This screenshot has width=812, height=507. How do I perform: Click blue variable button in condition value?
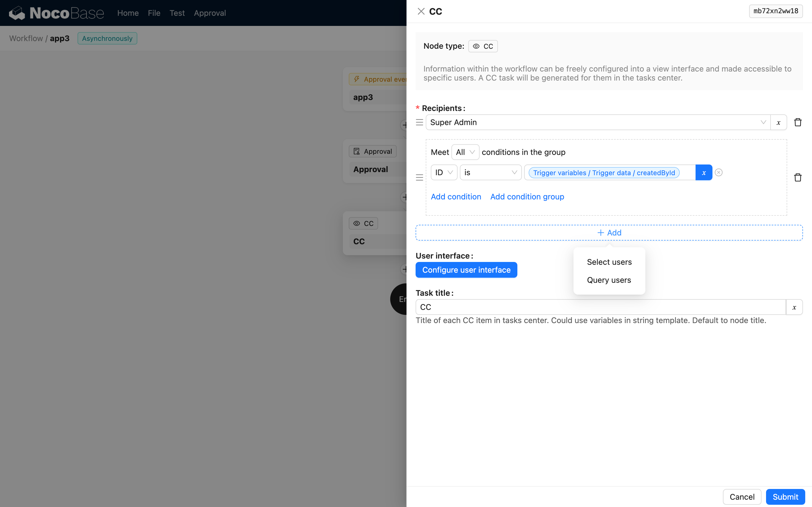tap(704, 172)
